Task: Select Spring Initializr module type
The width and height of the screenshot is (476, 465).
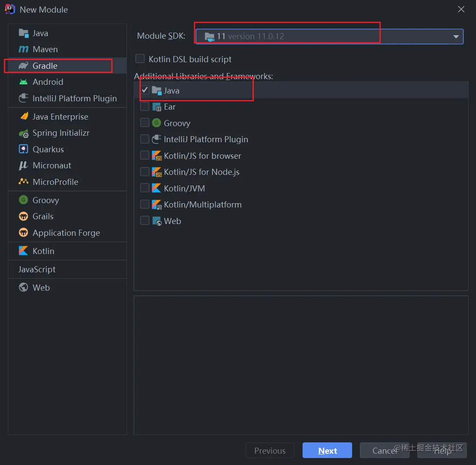Action: pyautogui.click(x=67, y=133)
